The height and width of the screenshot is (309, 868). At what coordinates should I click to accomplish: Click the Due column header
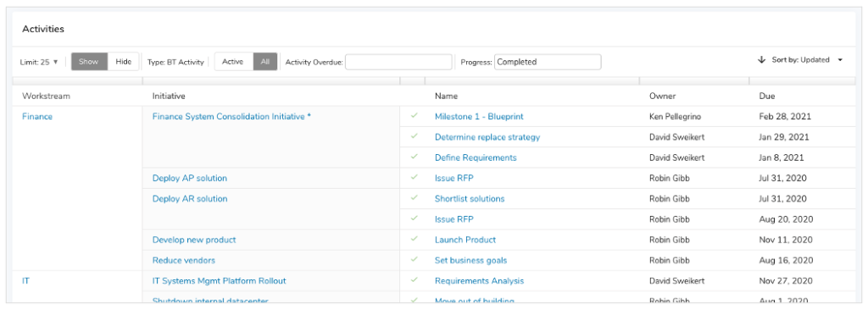[x=766, y=96]
